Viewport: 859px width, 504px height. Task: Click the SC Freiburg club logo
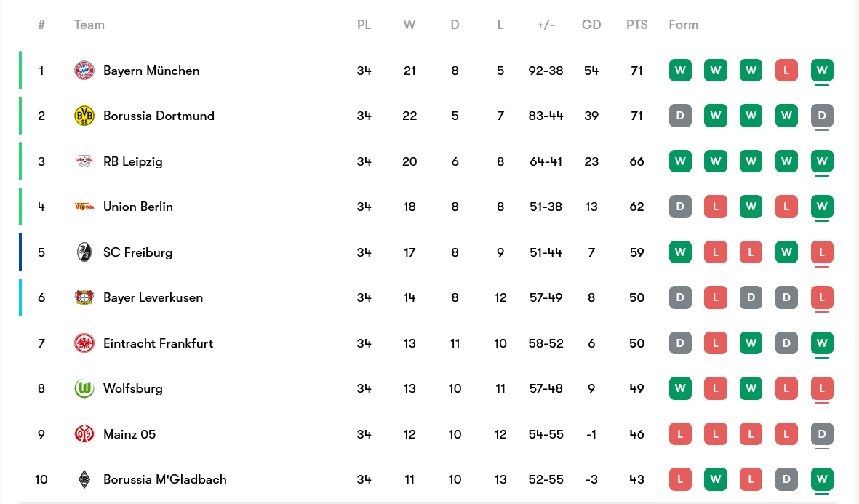pyautogui.click(x=84, y=252)
